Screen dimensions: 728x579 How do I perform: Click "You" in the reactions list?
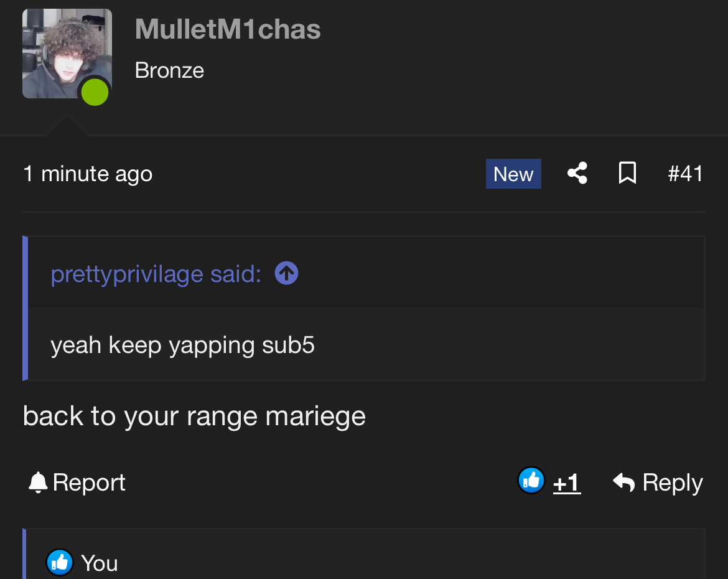pos(100,563)
